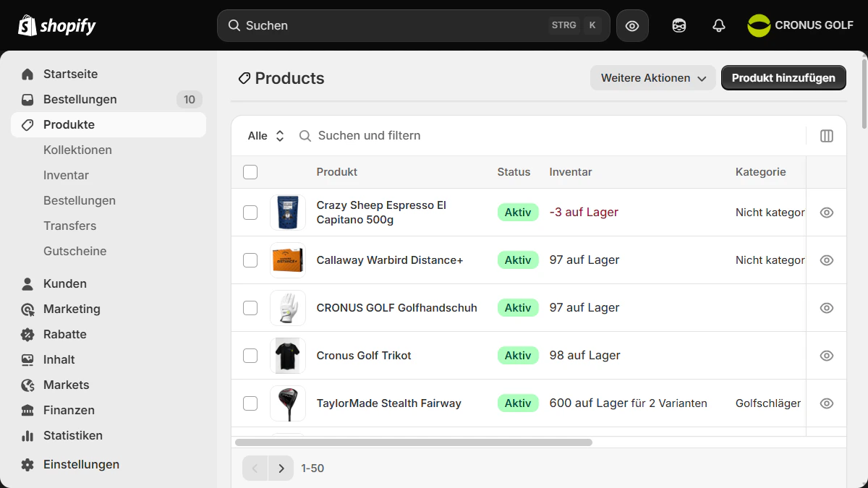The width and height of the screenshot is (868, 488).
Task: Preview Callaway Warbird Distance+ with eye icon
Action: tap(827, 260)
